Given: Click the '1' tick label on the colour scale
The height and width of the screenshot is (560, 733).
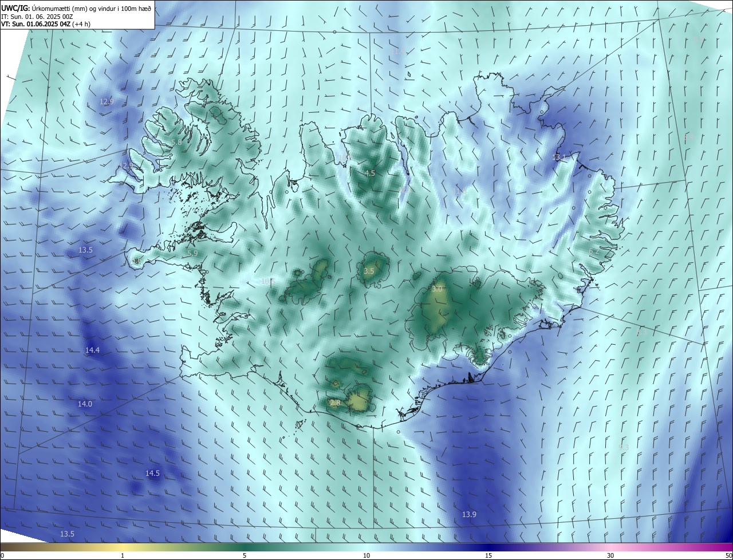Looking at the screenshot, I should [x=123, y=555].
